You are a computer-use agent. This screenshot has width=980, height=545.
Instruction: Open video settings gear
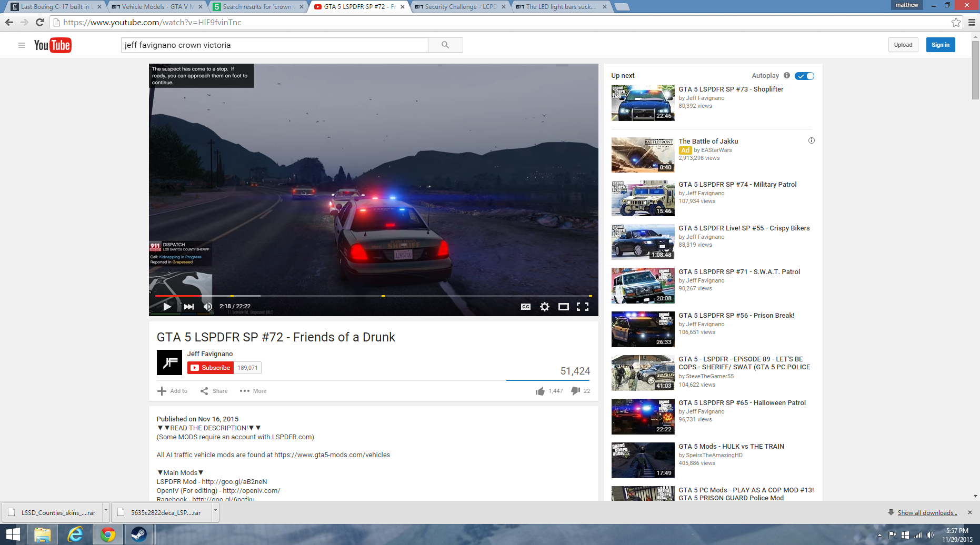tap(545, 307)
